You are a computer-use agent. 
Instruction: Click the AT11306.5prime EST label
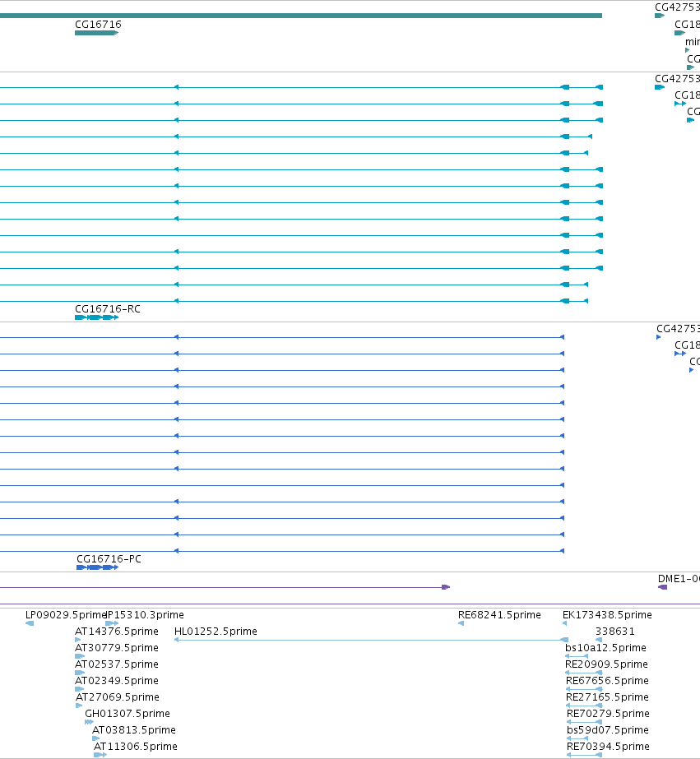coord(136,747)
